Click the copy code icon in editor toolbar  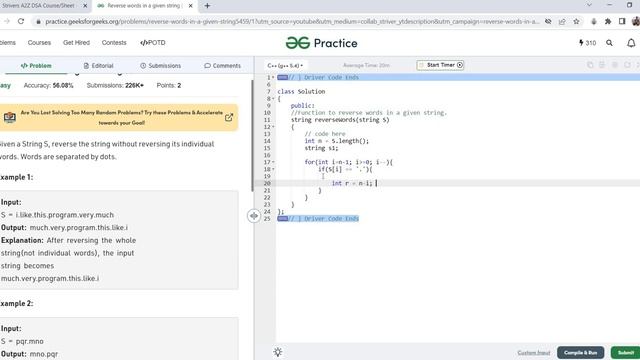pos(590,65)
